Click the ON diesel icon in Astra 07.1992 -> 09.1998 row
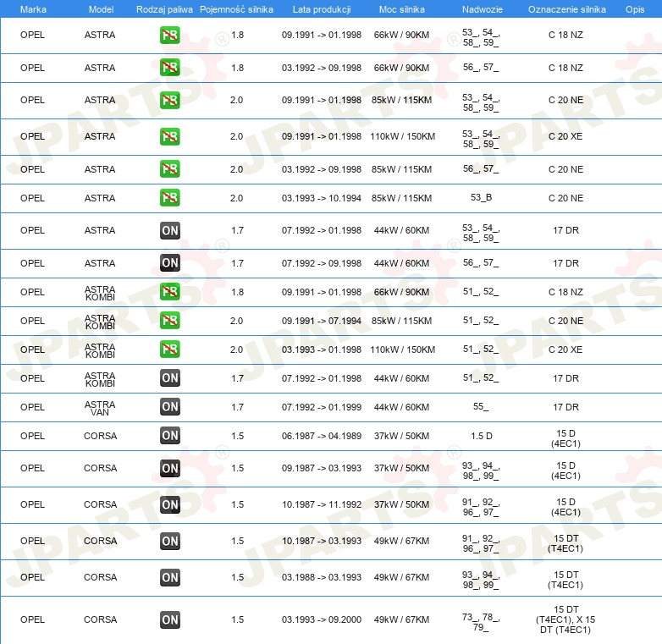The width and height of the screenshot is (662, 644). 169,263
